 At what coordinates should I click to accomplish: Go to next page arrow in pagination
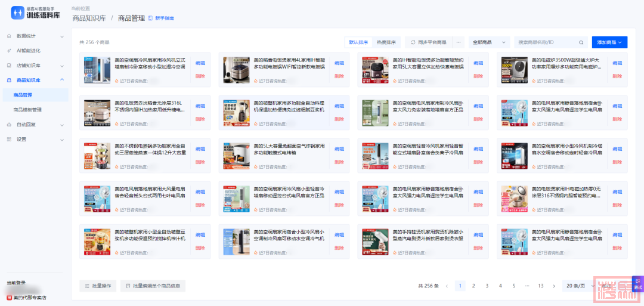click(x=554, y=286)
